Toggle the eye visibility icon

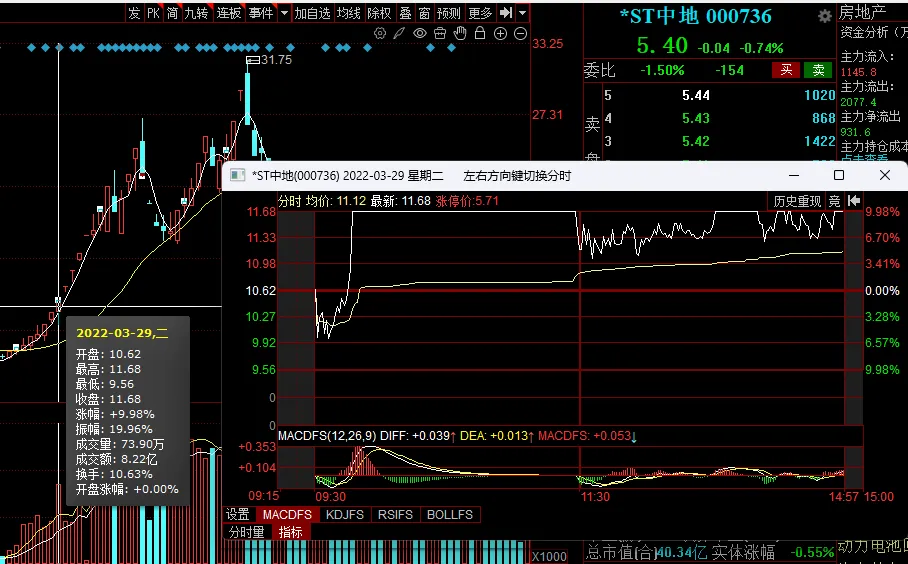pos(420,34)
